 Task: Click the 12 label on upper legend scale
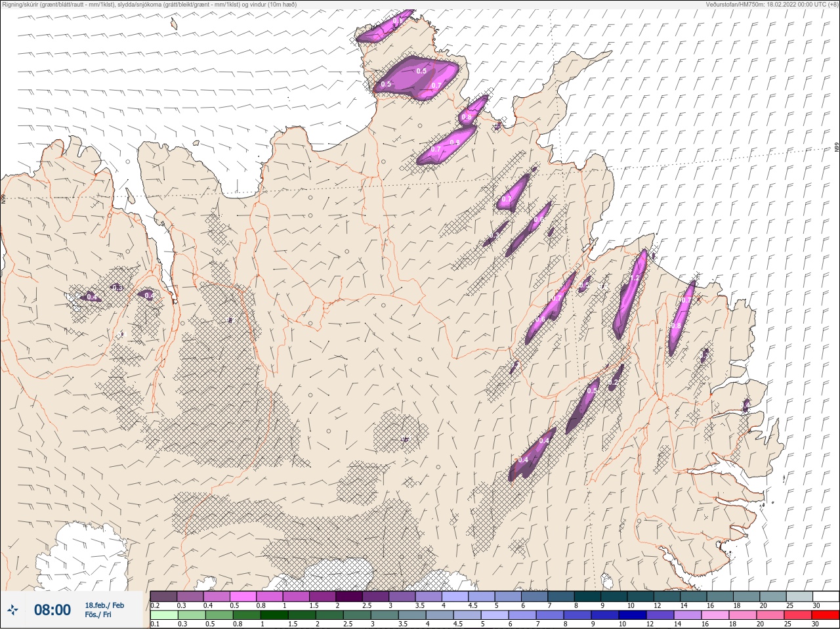658,605
